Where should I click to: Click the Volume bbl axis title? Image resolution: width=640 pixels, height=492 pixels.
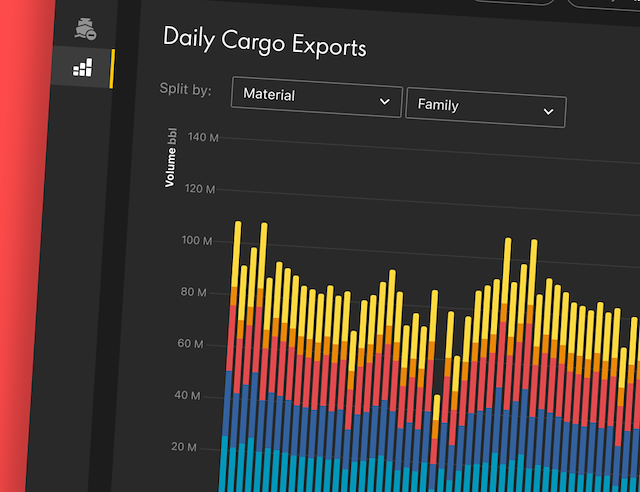[x=171, y=158]
